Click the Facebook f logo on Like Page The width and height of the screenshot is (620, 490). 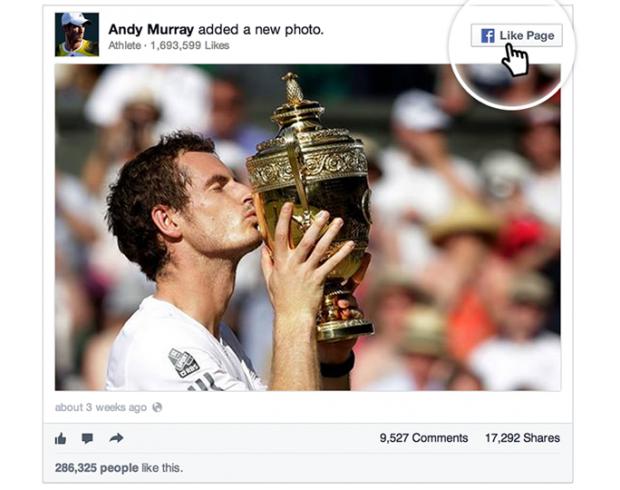coord(488,36)
